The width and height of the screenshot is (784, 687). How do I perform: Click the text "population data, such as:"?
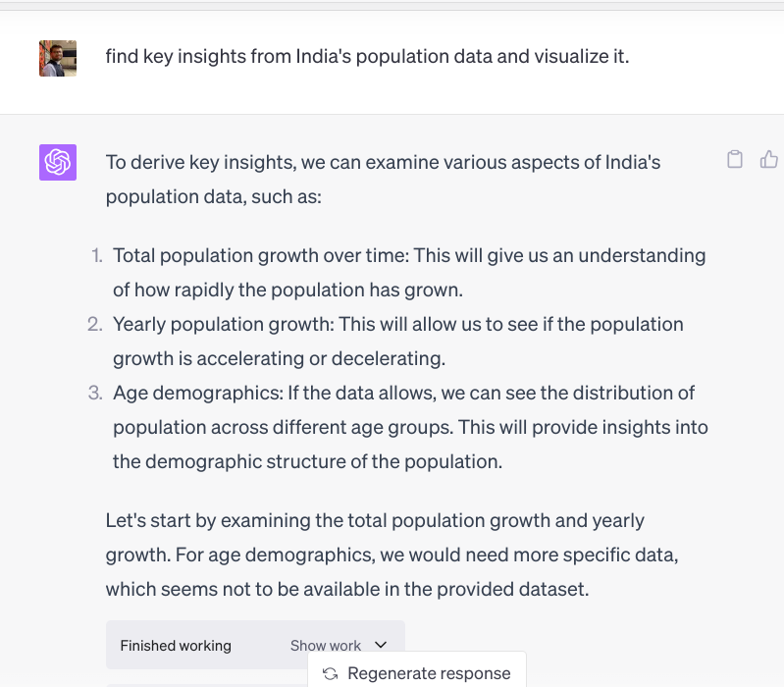214,196
